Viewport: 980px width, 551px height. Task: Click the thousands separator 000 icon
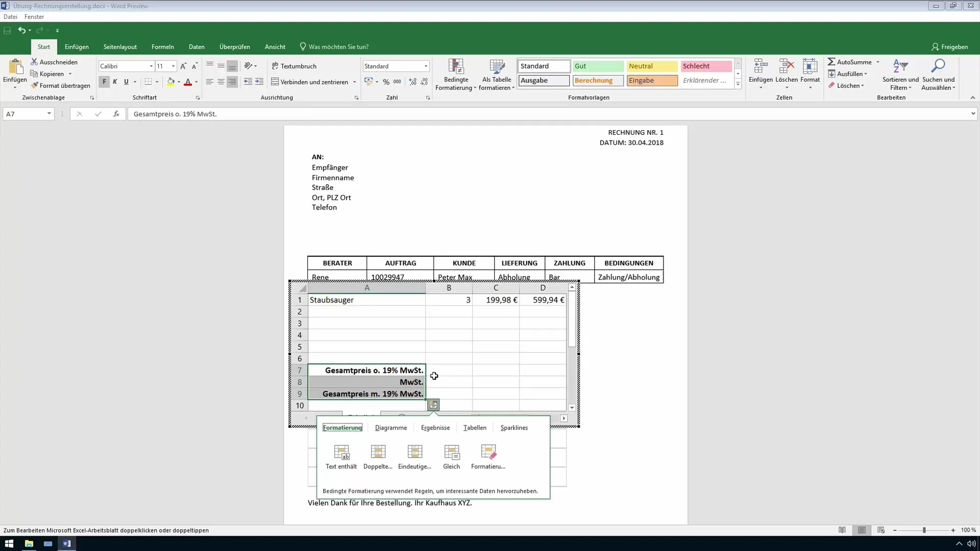[x=397, y=82]
